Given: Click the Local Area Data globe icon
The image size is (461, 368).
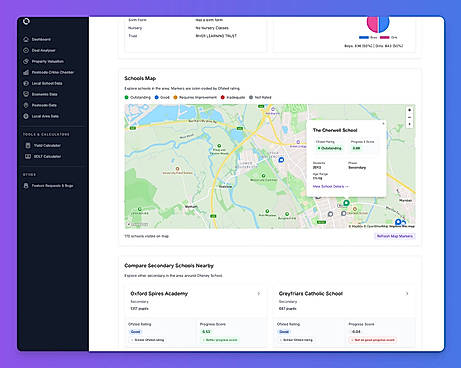Looking at the screenshot, I should [x=26, y=116].
